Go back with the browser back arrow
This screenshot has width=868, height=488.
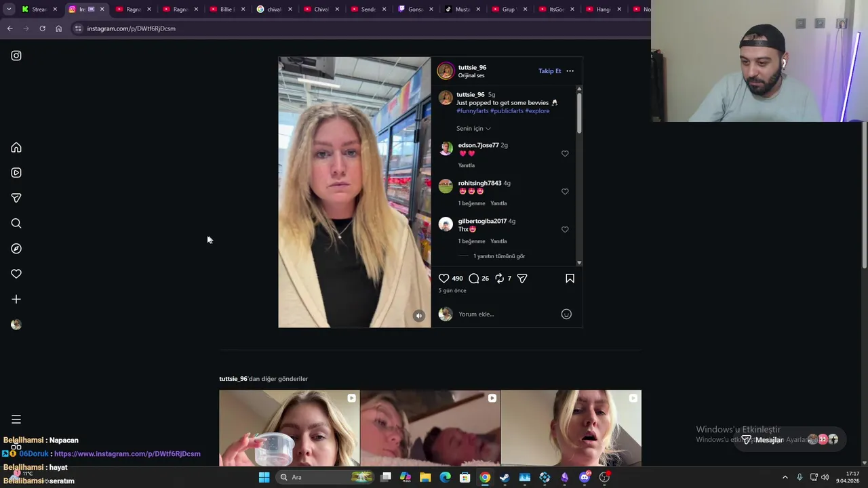click(9, 28)
